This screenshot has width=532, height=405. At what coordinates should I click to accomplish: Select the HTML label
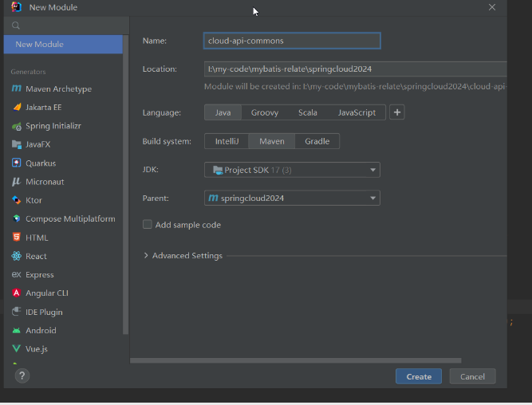[x=37, y=238]
